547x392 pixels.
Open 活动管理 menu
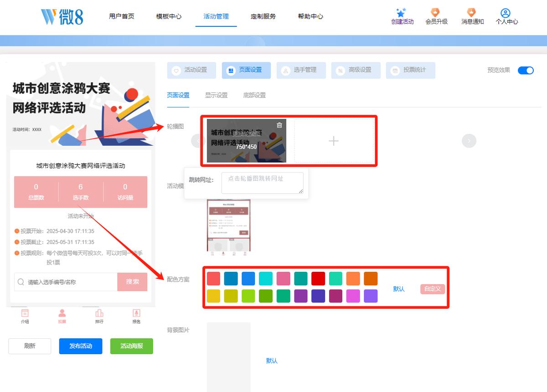(216, 16)
